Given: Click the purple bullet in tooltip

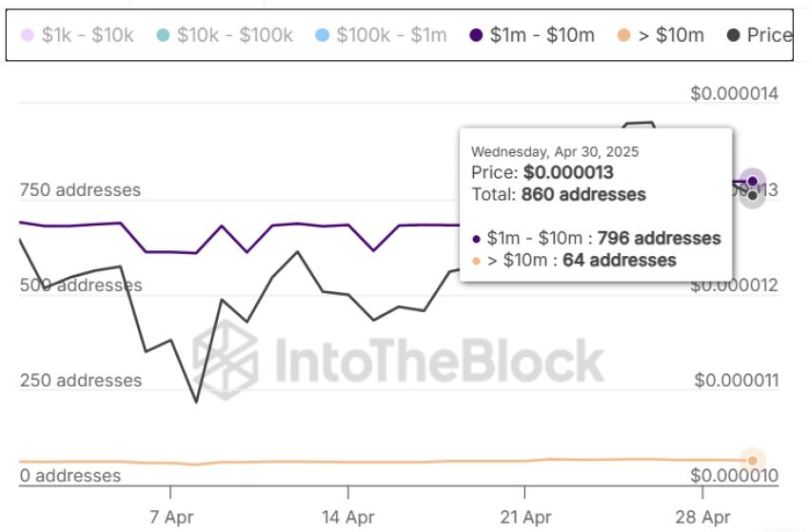Looking at the screenshot, I should click(476, 239).
